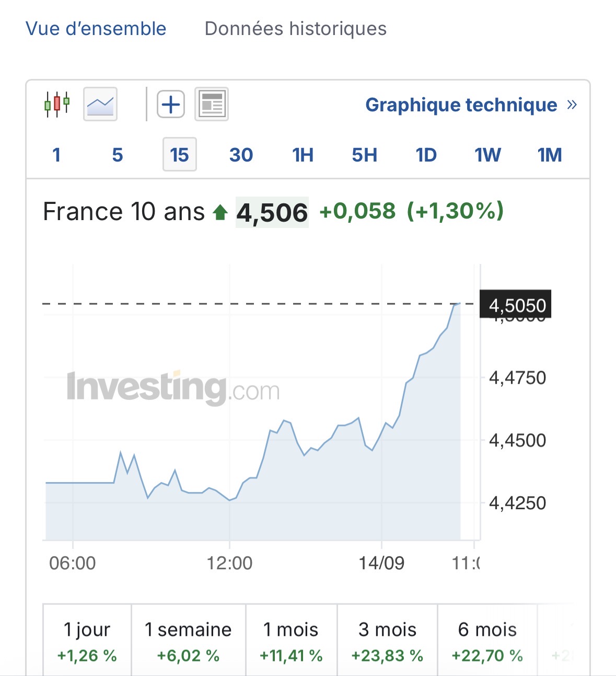The image size is (616, 676).
Task: Set chart interval to 1M
Action: tap(550, 155)
